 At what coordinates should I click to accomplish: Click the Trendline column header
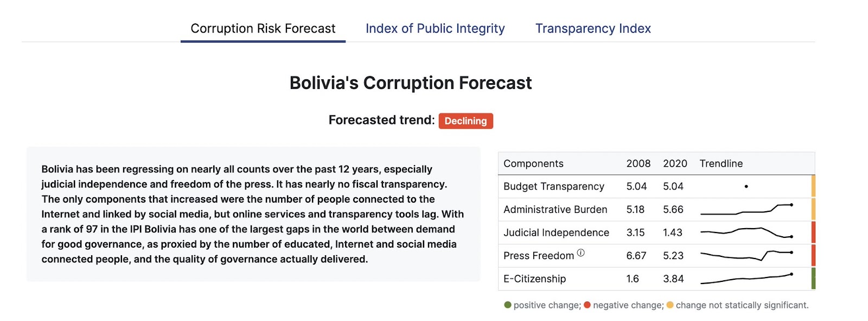721,163
